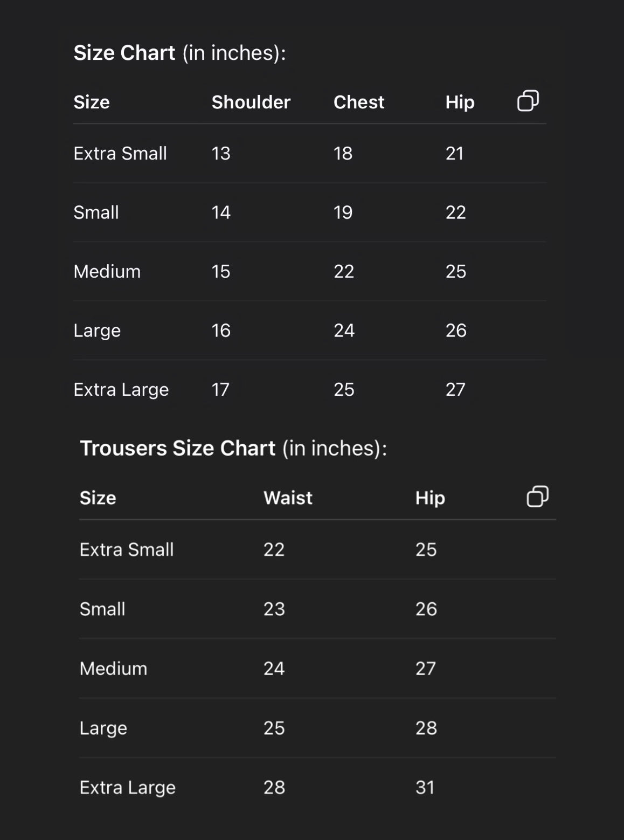Click chest value 18 for Extra Small
The width and height of the screenshot is (624, 840).
(x=343, y=154)
